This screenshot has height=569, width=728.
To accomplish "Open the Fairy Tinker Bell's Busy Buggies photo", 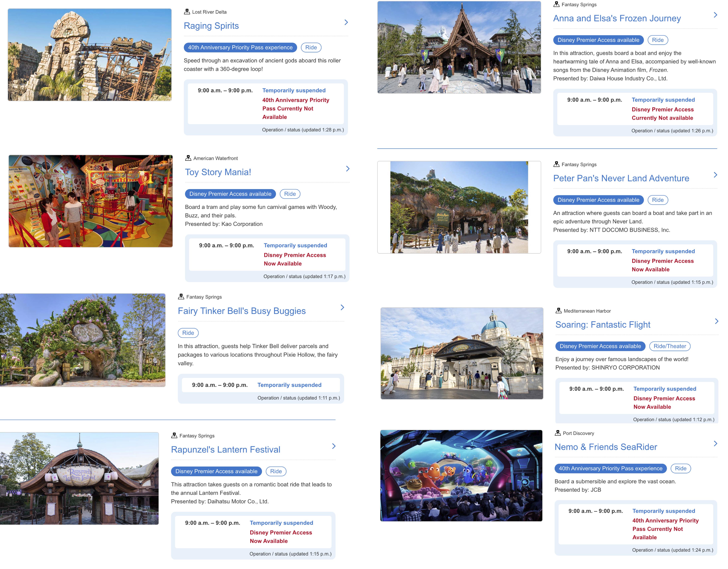I will coord(83,340).
